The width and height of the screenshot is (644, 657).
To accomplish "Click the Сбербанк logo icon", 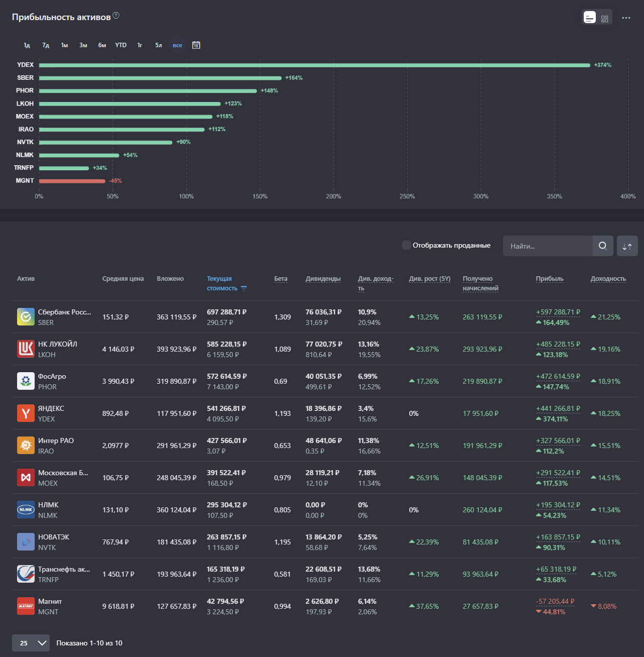I will (x=26, y=317).
